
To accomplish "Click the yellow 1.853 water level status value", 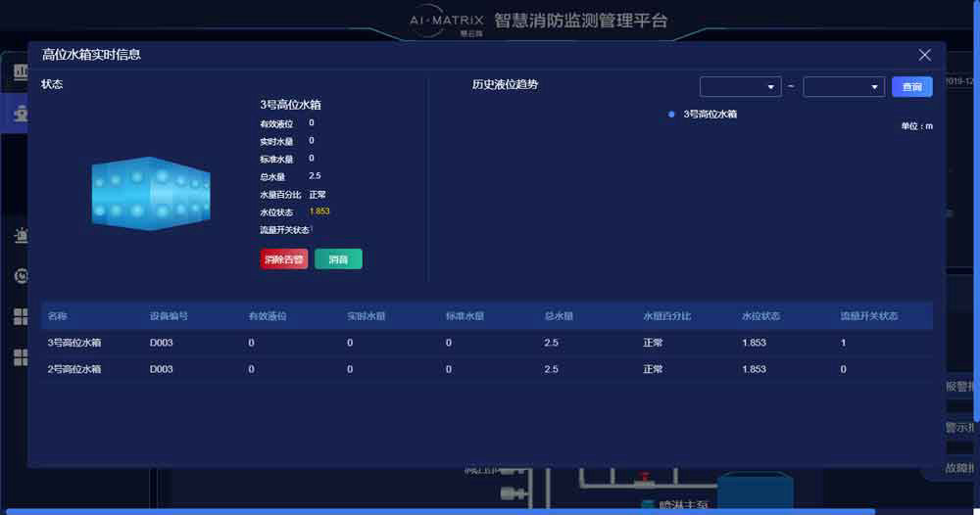I will pyautogui.click(x=319, y=211).
